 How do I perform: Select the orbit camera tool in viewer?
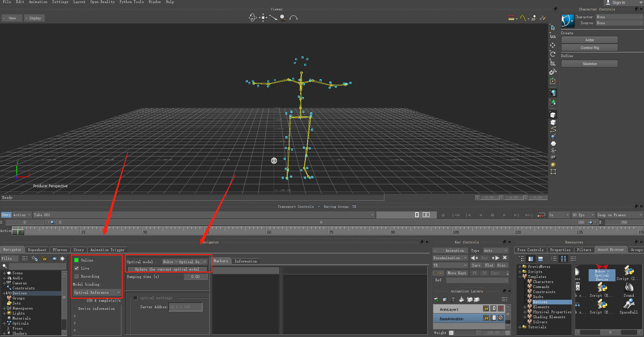point(253,17)
